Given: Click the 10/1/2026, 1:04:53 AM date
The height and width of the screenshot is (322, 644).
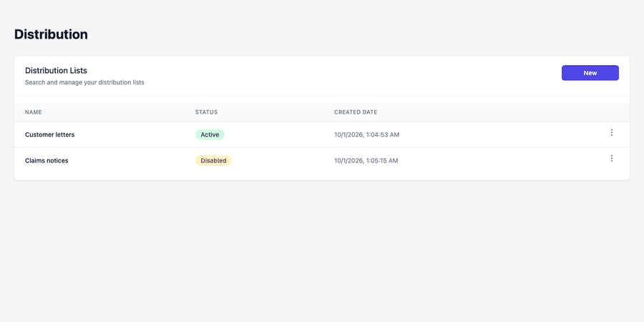Looking at the screenshot, I should coord(367,135).
